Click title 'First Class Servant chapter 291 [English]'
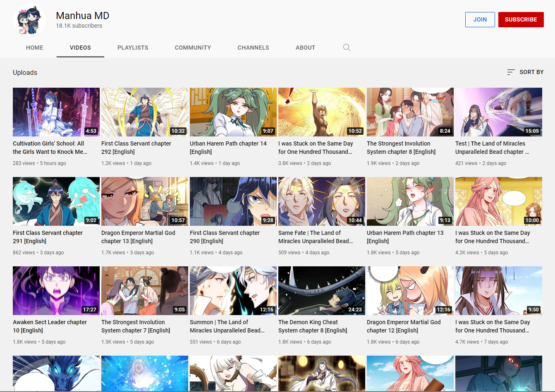This screenshot has width=555, height=392. 48,237
